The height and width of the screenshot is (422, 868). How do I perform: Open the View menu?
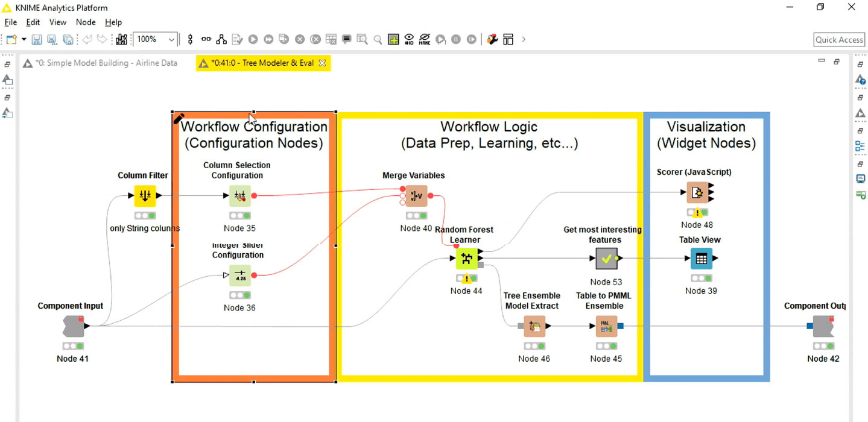coord(58,22)
